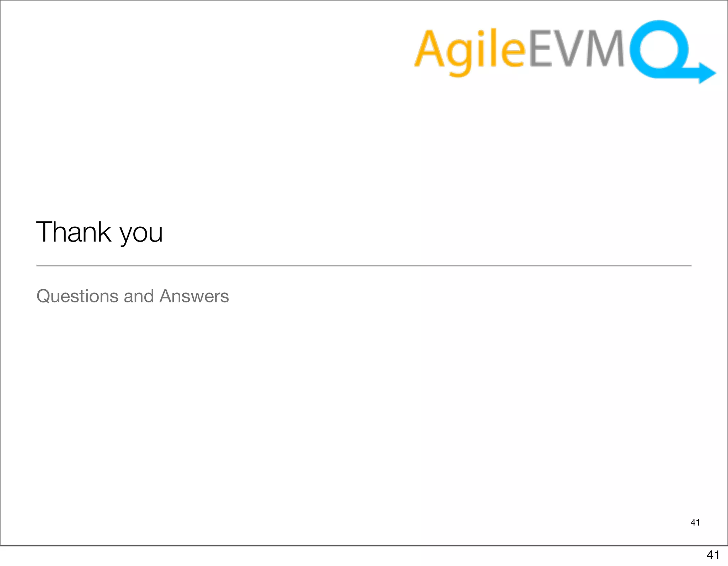Click the page number 41 below the slide
Viewport: 728px width, 566px height.
[x=713, y=555]
